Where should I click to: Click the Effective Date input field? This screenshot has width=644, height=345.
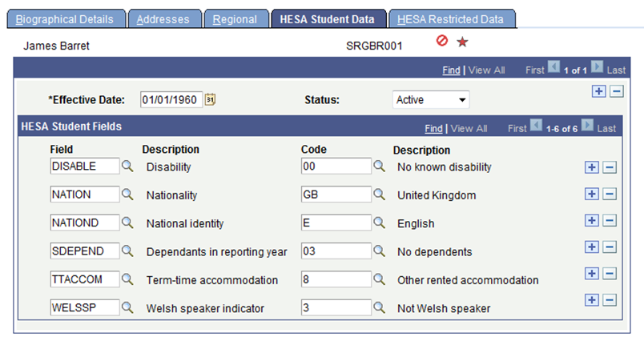pos(171,100)
